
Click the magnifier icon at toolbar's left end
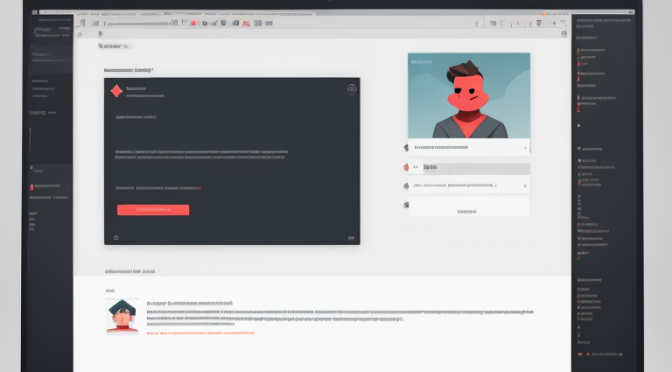click(x=83, y=23)
